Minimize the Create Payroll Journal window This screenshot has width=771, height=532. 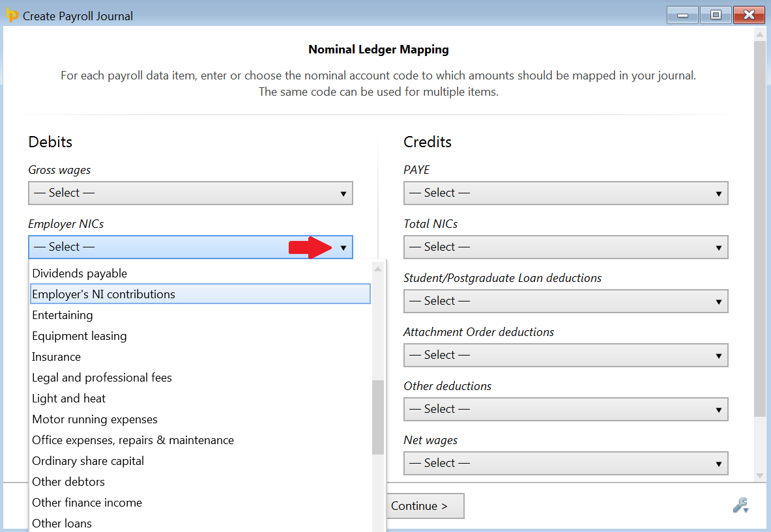tap(682, 15)
